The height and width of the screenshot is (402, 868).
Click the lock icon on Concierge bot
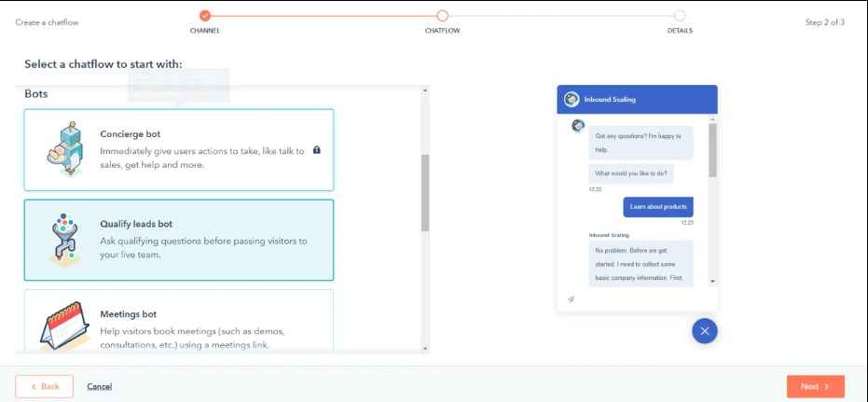coord(317,149)
